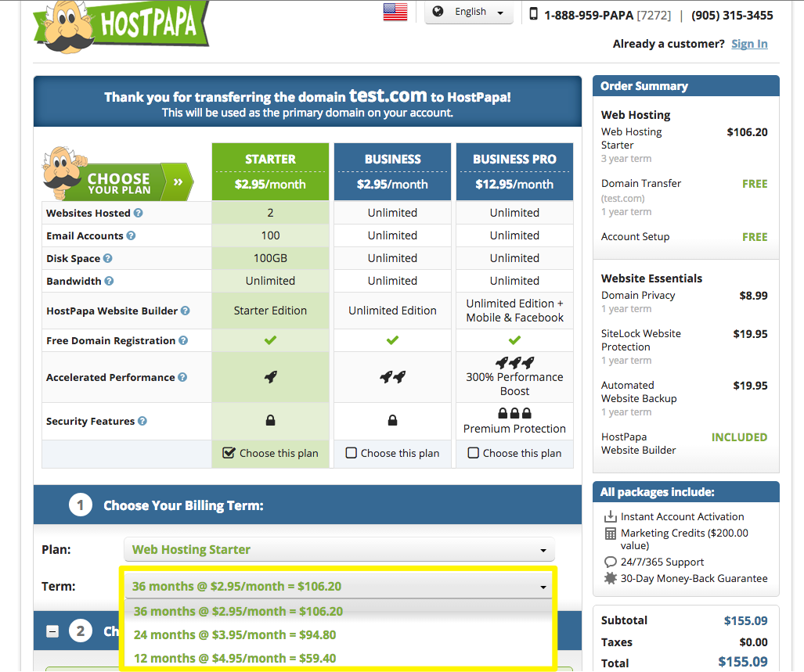804x672 pixels.
Task: Click the Web Hosting $106.20 price
Action: tap(747, 132)
